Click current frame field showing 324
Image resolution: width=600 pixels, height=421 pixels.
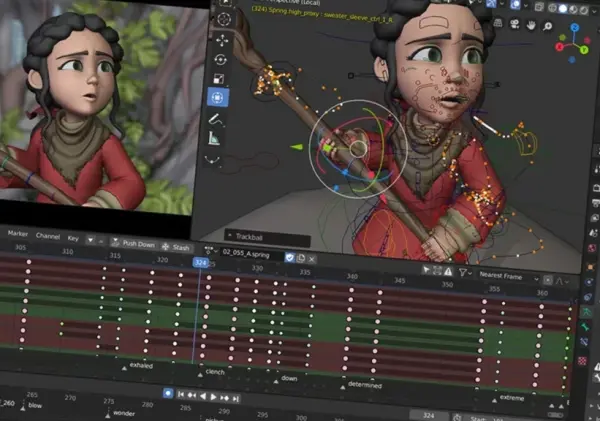point(429,416)
